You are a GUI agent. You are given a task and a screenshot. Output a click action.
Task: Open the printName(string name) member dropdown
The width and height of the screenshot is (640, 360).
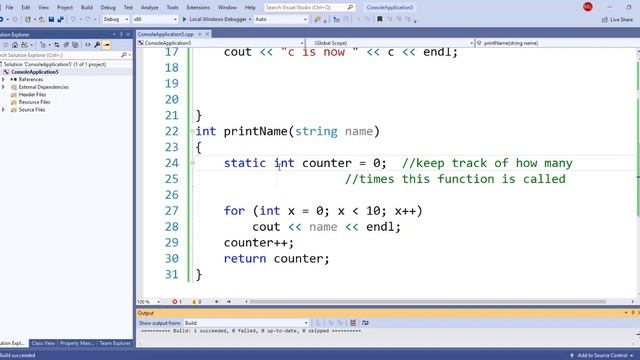tap(557, 43)
